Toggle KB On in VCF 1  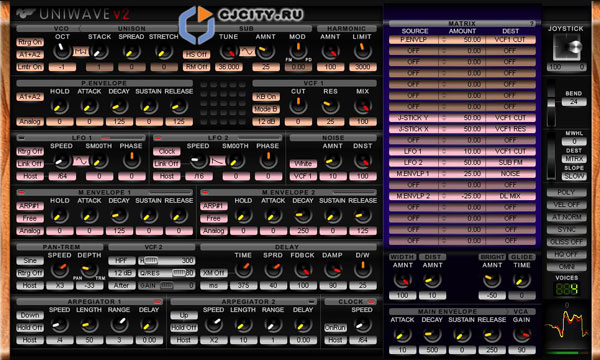(266, 97)
